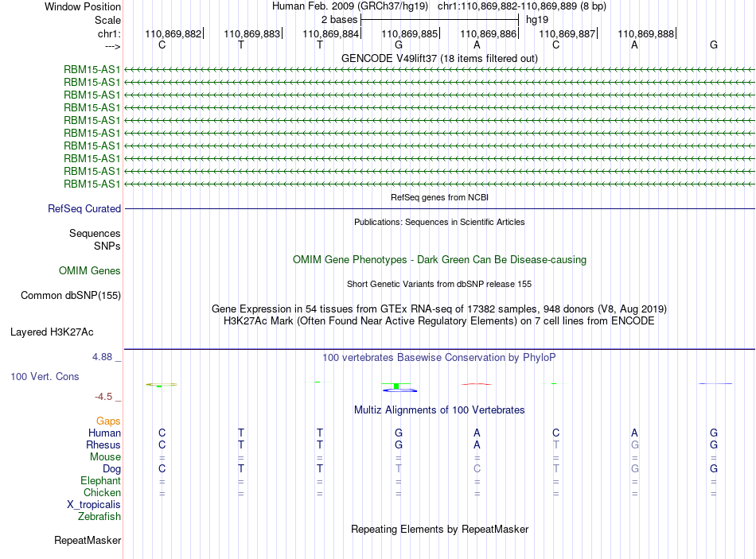Select the Dog alignment row label

[x=111, y=469]
